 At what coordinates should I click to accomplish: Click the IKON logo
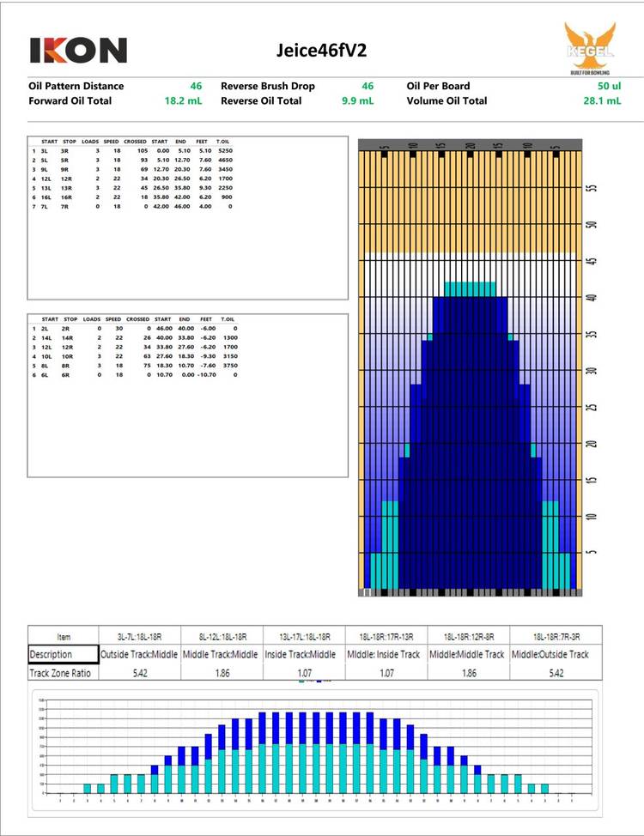point(78,51)
